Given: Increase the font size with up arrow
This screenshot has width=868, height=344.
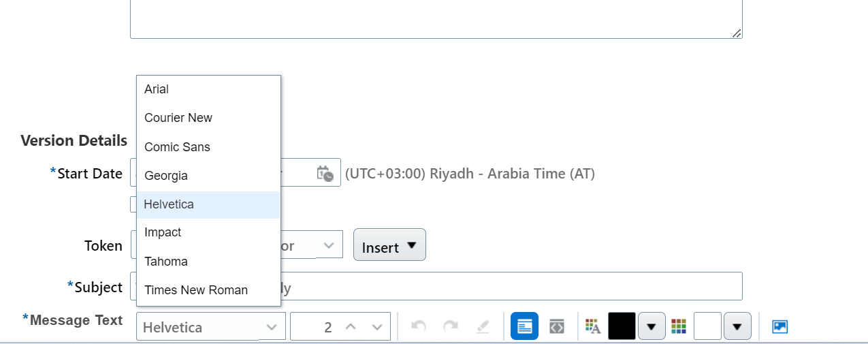Looking at the screenshot, I should [x=351, y=327].
